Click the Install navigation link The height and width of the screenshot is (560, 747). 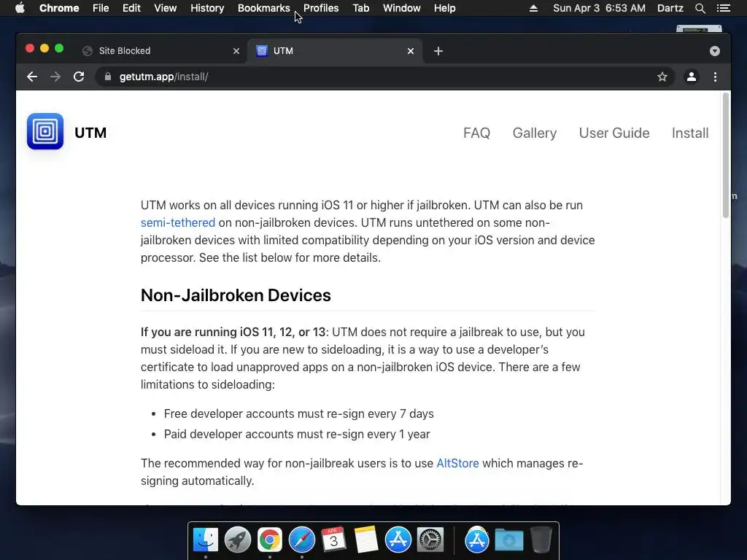coord(690,133)
